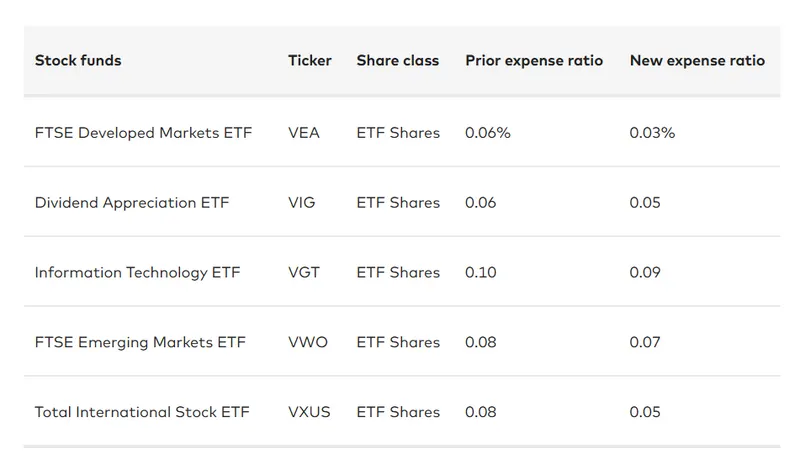
Task: Select the VIG ticker symbol
Action: (301, 203)
